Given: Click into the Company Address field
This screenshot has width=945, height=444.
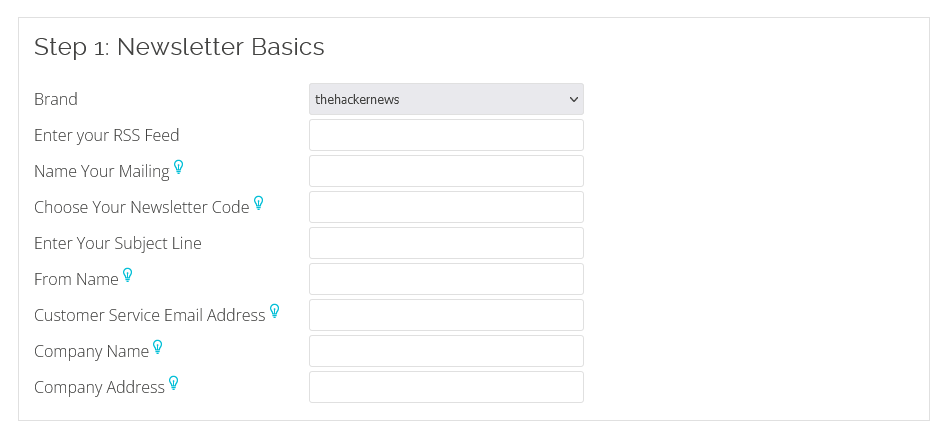Looking at the screenshot, I should (x=446, y=387).
